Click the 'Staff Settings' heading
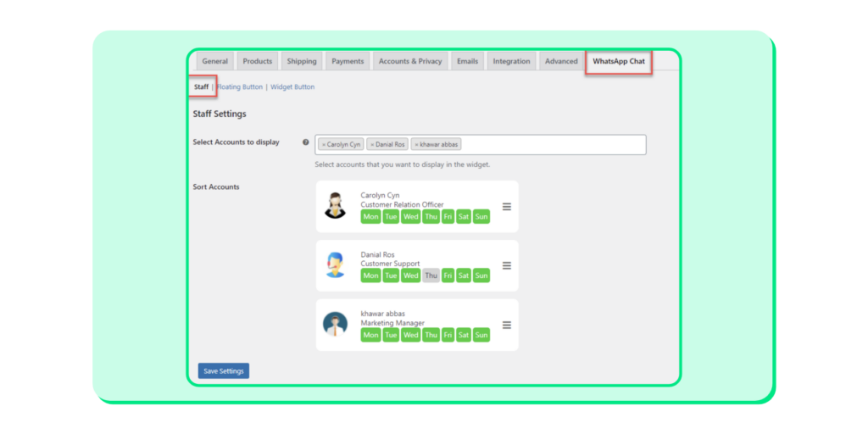Screen dimensions: 868x434 point(220,114)
